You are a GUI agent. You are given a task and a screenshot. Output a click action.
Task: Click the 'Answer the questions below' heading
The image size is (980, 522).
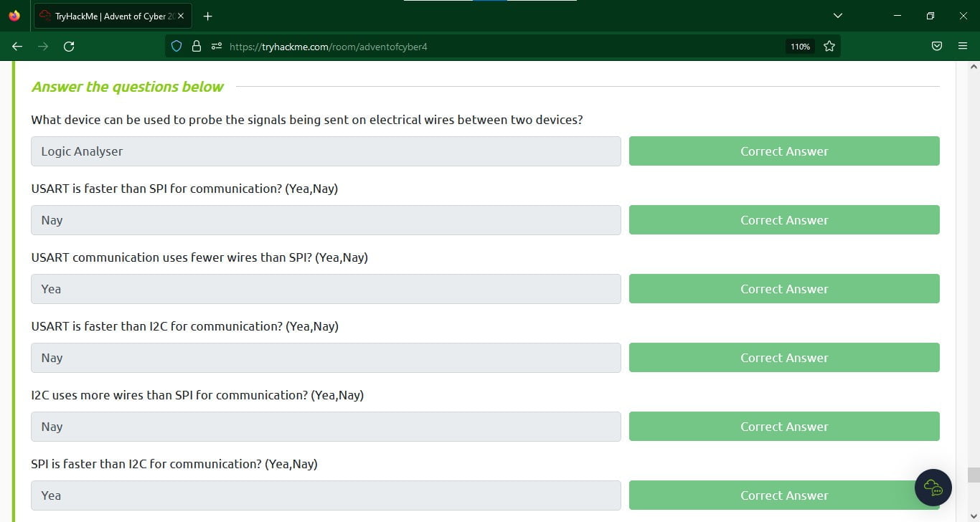[128, 87]
